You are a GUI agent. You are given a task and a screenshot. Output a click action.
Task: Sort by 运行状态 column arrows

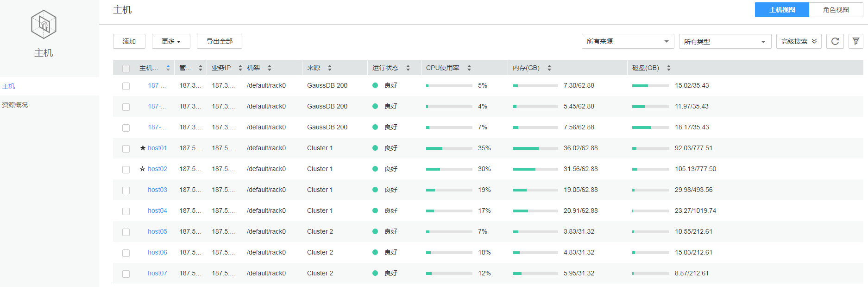tap(408, 68)
